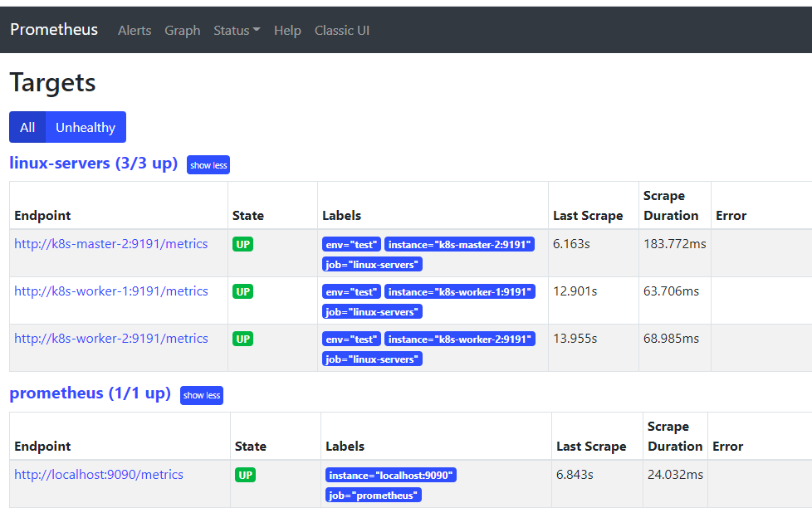This screenshot has height=508, width=812.
Task: Open the Help page
Action: [x=287, y=31]
